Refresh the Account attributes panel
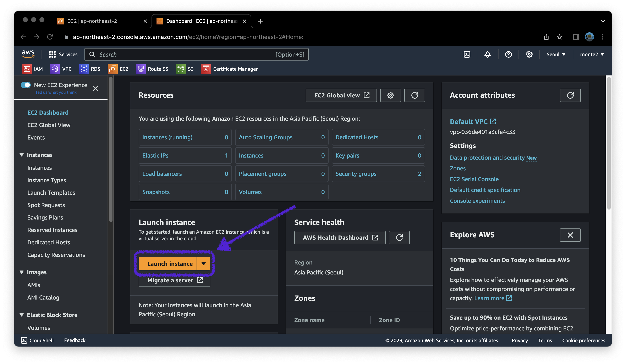The height and width of the screenshot is (364, 626). tap(570, 95)
